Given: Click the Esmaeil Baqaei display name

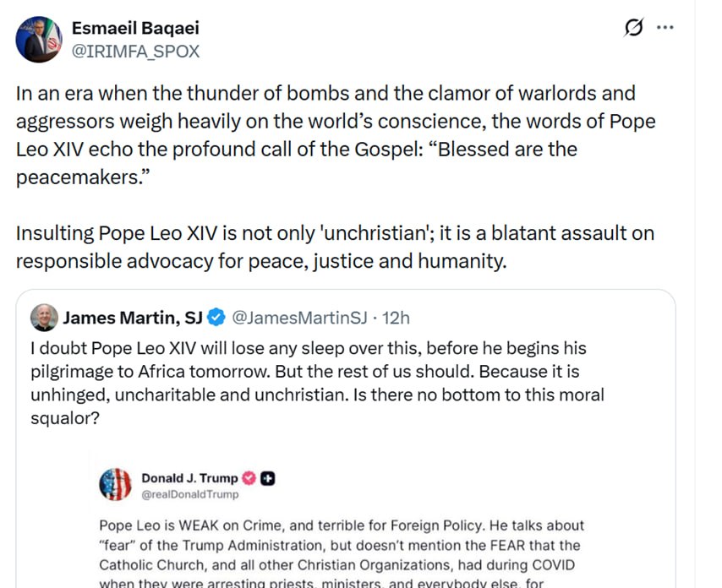Looking at the screenshot, I should click(135, 28).
